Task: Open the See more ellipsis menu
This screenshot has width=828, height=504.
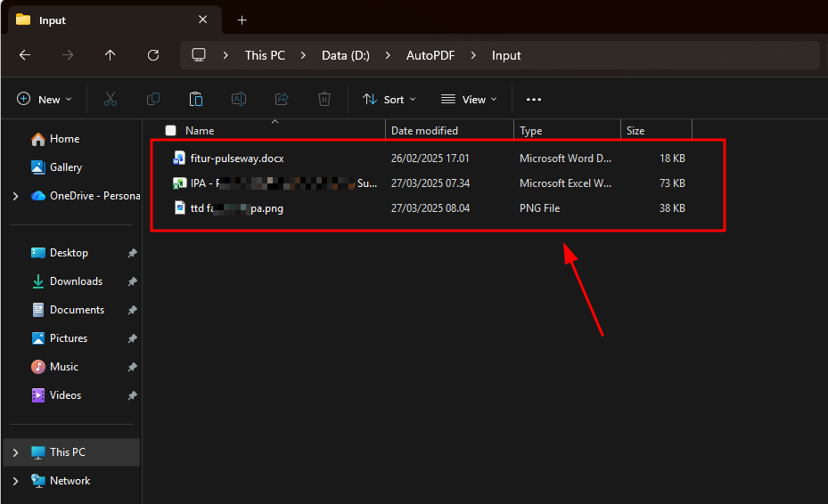Action: pos(534,99)
